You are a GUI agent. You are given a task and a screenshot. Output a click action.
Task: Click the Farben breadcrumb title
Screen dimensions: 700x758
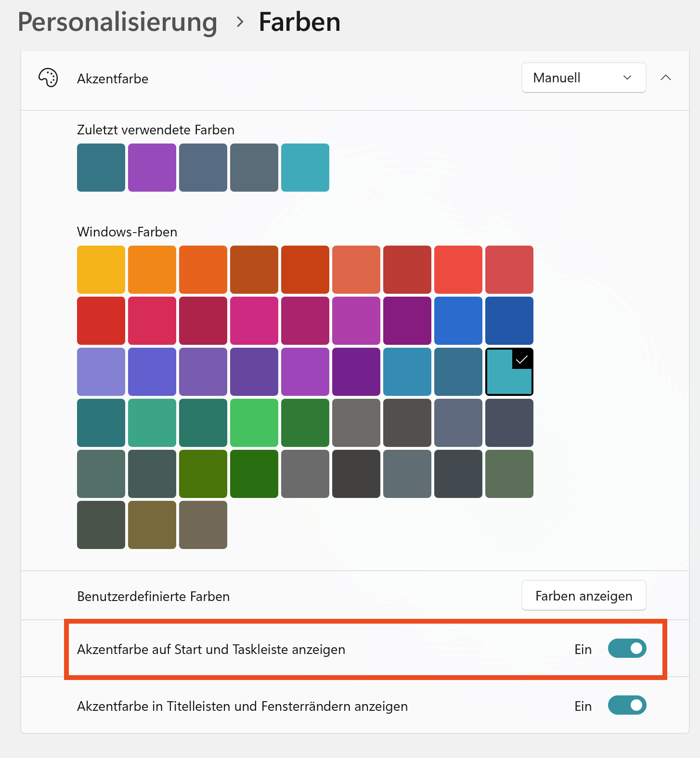(x=299, y=22)
